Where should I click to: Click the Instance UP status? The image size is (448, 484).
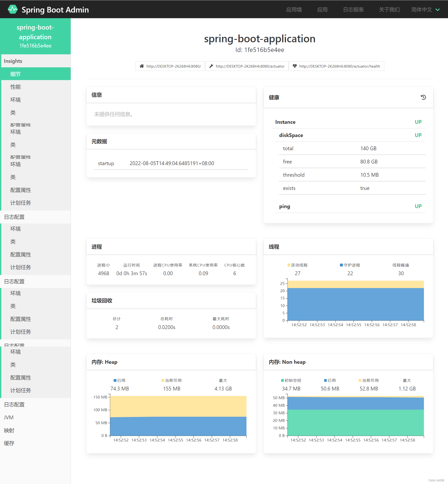(x=418, y=122)
